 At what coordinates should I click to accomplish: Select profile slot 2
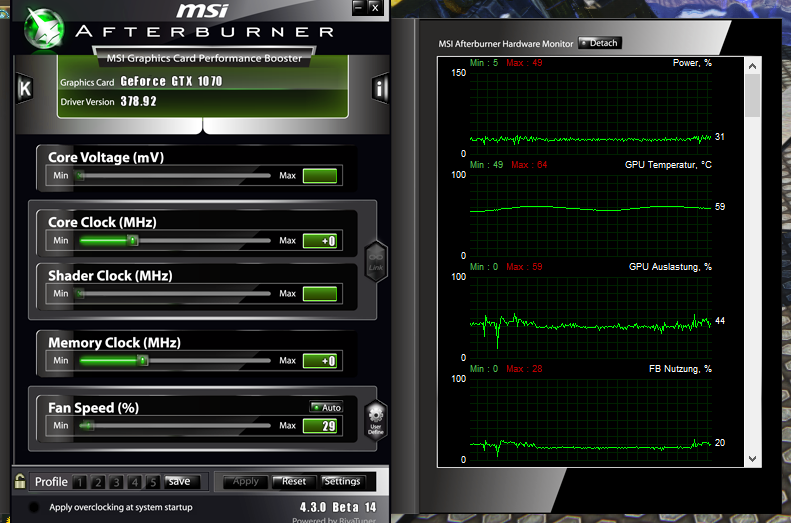pyautogui.click(x=98, y=482)
